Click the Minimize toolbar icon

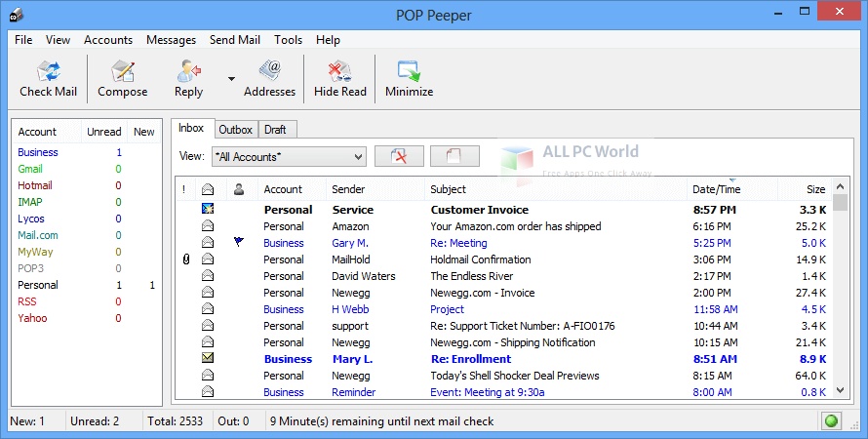[409, 71]
